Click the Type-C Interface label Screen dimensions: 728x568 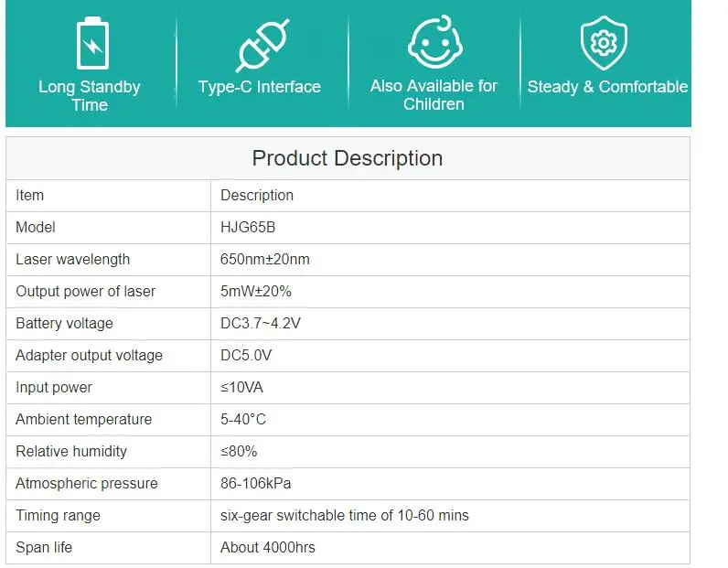[260, 87]
